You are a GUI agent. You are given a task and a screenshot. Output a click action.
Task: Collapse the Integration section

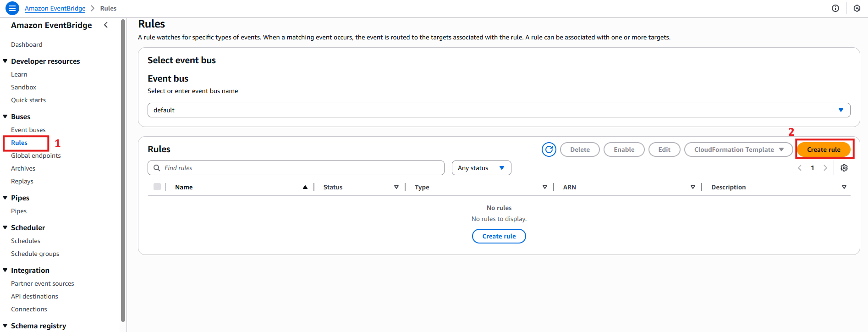click(5, 270)
